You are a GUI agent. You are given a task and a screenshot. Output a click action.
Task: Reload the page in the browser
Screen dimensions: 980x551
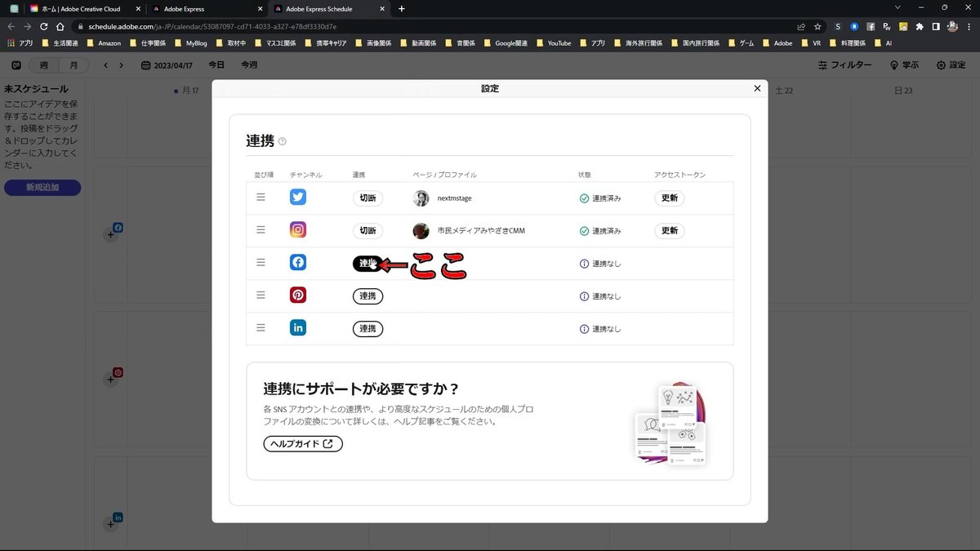point(43,26)
